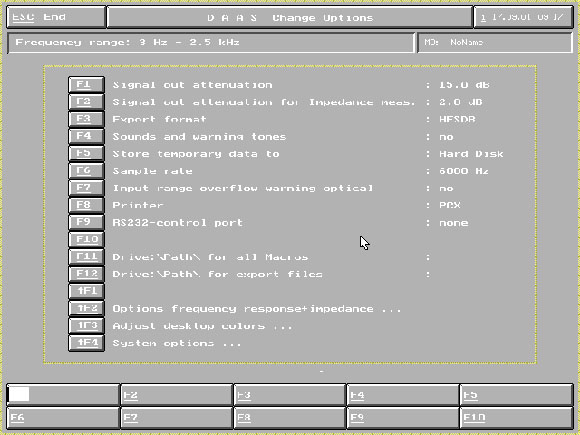The image size is (580, 435).
Task: Click the bottom F3 softkey
Action: pyautogui.click(x=290, y=395)
